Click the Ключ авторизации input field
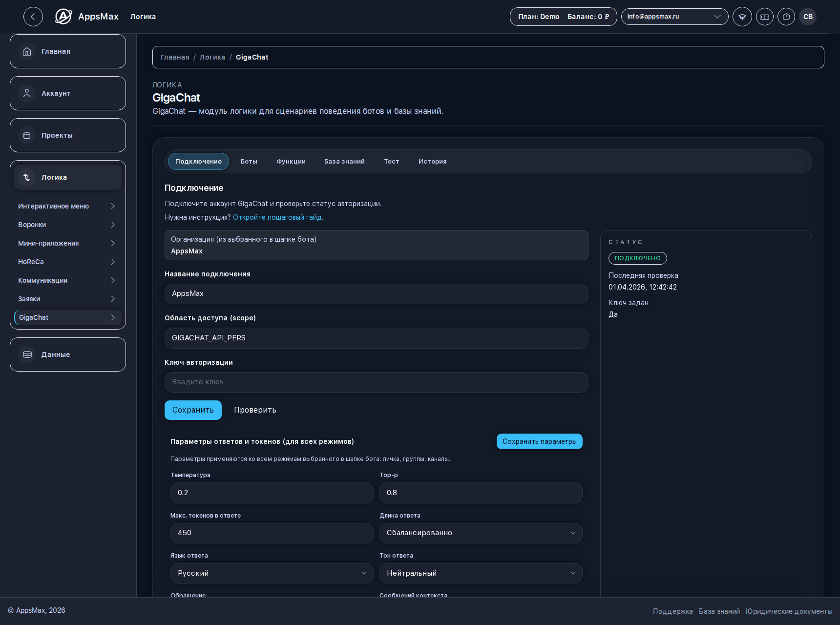 pos(377,382)
